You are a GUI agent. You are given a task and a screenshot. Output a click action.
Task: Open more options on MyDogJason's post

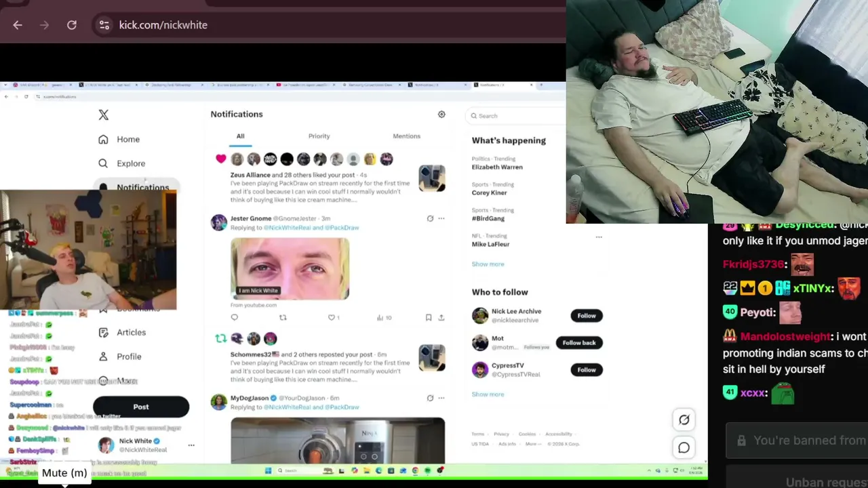[x=441, y=398]
